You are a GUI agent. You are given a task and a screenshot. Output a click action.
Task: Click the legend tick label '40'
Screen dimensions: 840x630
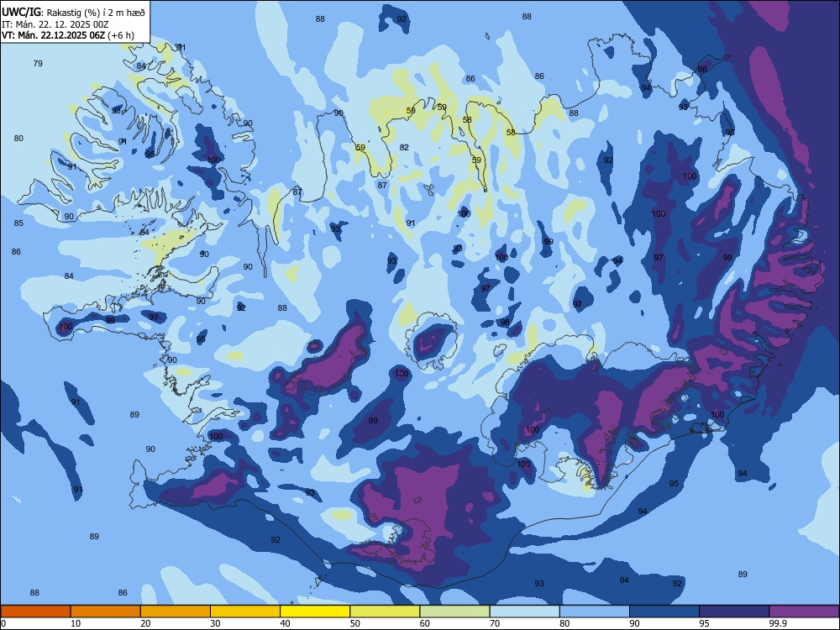286,623
